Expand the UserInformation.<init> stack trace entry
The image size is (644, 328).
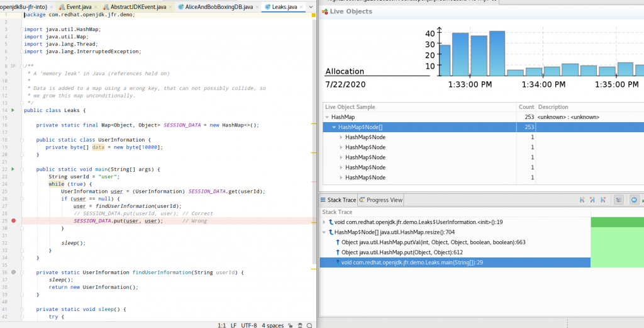323,222
